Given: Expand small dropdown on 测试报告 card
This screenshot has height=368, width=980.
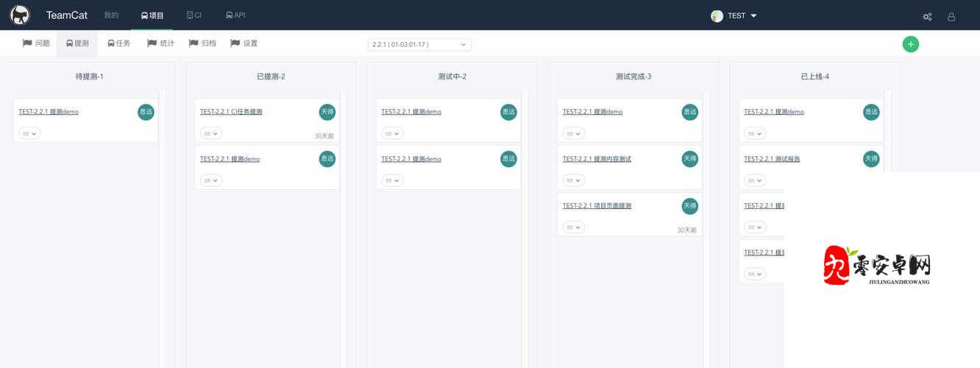Looking at the screenshot, I should click(755, 180).
